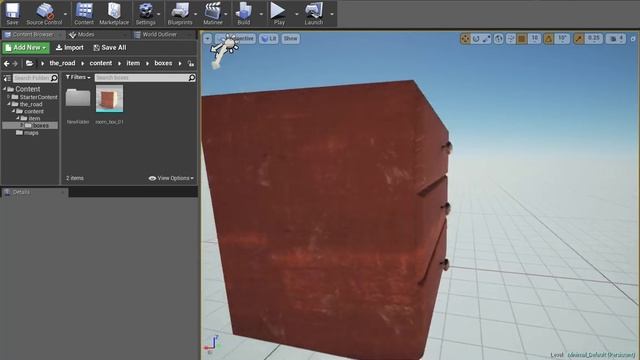This screenshot has width=640, height=360.
Task: Expand Source Control dropdown arrow
Action: click(65, 14)
